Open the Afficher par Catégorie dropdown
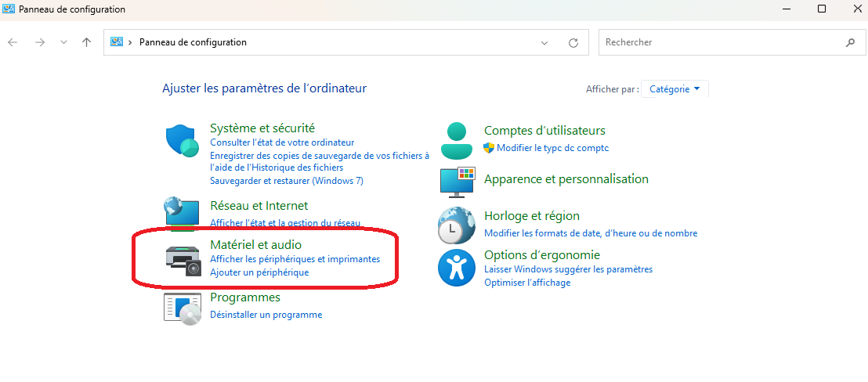The image size is (868, 382). [675, 89]
